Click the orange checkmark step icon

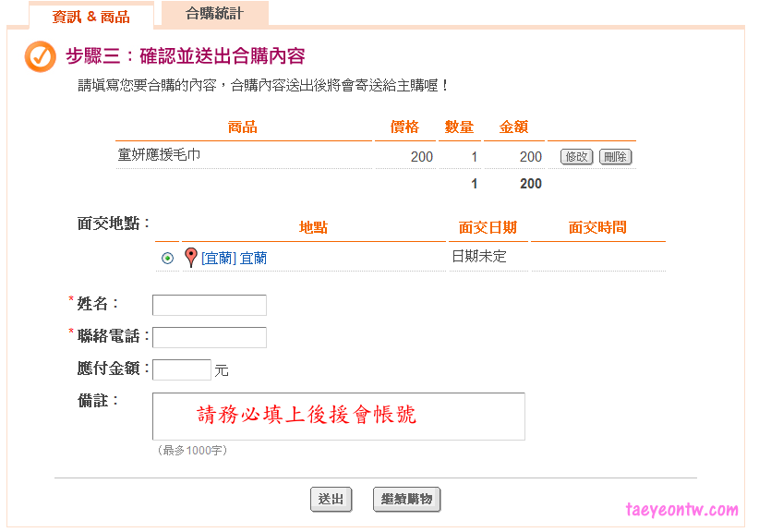[40, 56]
